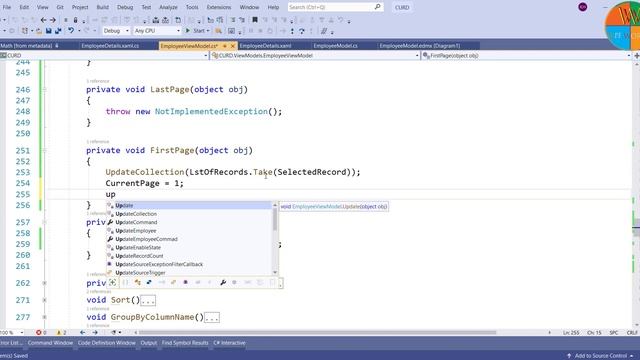Click the errors count indicator in status strip
This screenshot has width=640, height=360.
tap(41, 333)
